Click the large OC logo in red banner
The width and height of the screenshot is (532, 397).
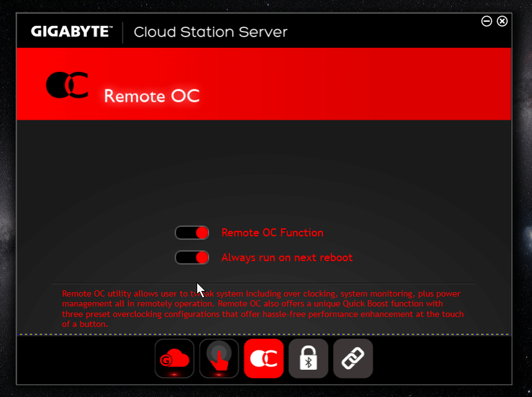67,85
